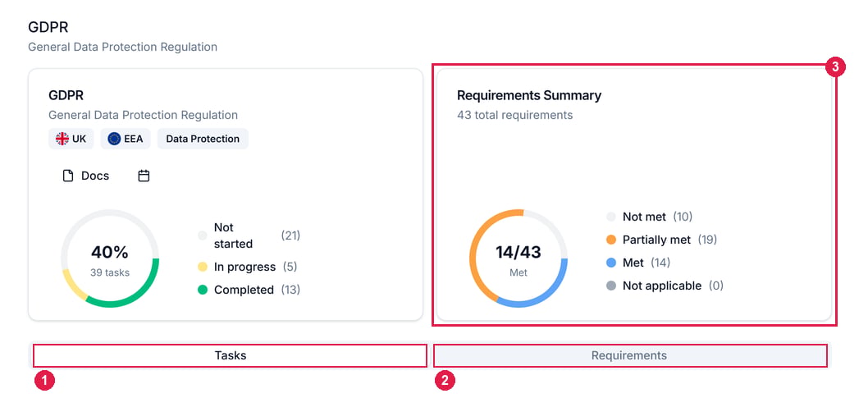Viewport: 868px width, 398px height.
Task: Click the Not started grey legend dot
Action: (x=203, y=236)
